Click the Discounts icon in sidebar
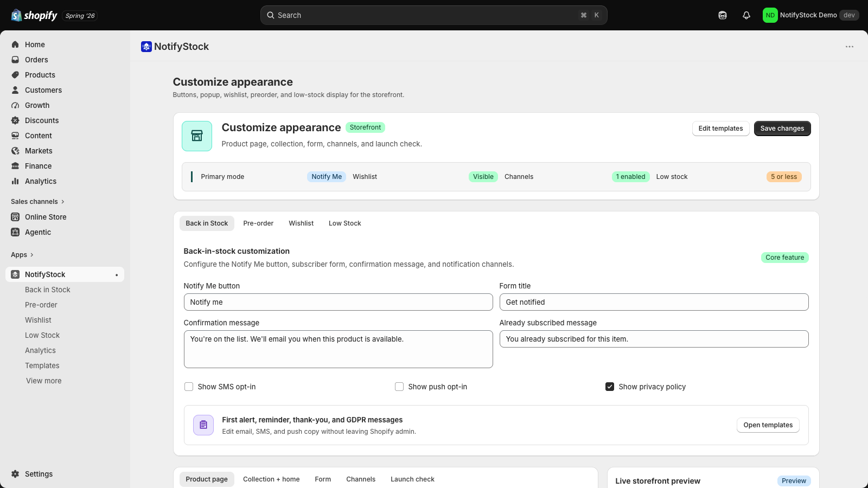 point(15,120)
